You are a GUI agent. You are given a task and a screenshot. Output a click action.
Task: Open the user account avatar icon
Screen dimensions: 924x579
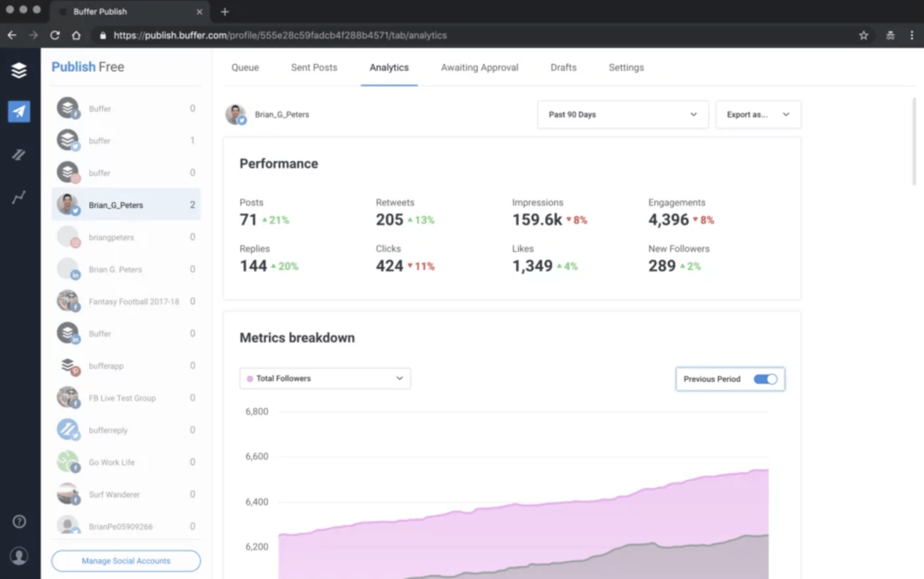tap(19, 556)
